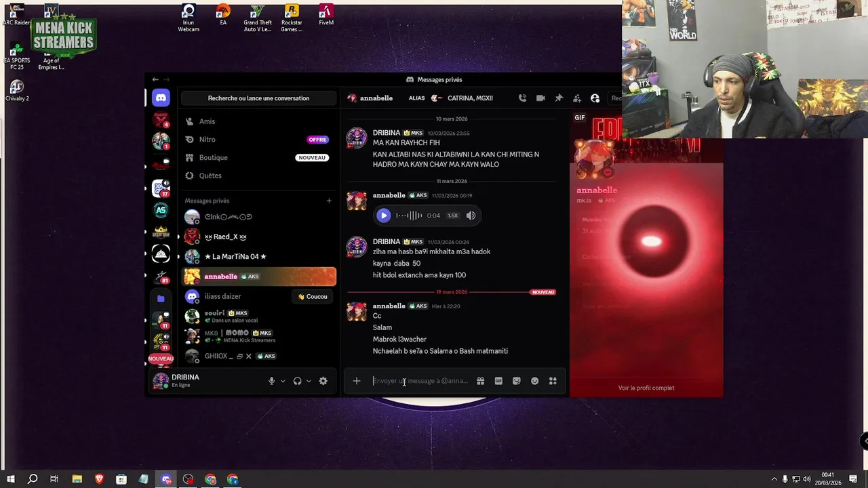
Task: Open DM with La MarTiNa 04
Action: coord(259,256)
